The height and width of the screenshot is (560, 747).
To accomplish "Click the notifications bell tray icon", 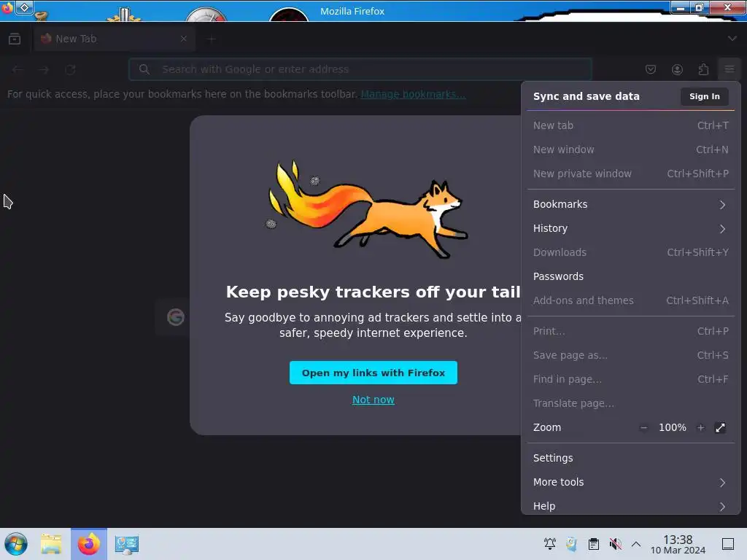I will click(550, 544).
